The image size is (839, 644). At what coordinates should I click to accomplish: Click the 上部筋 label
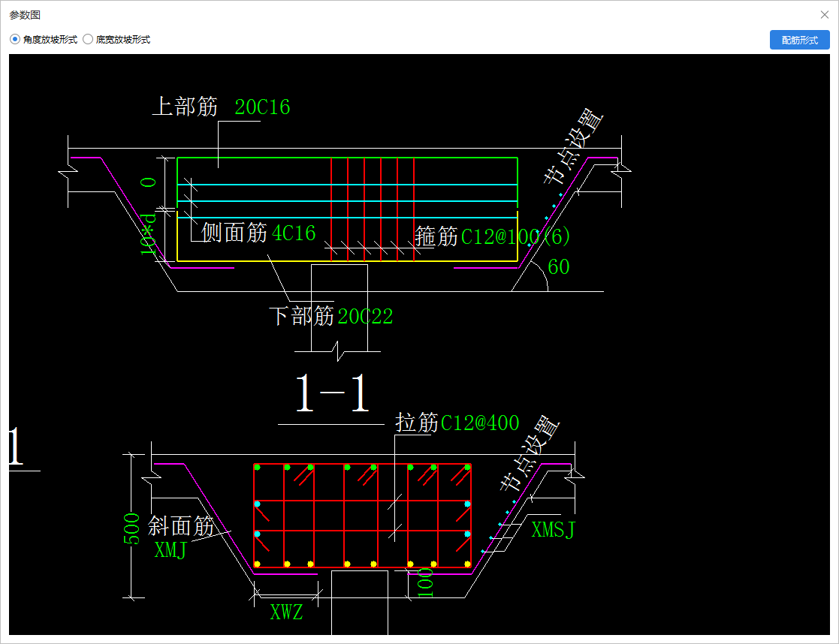185,107
